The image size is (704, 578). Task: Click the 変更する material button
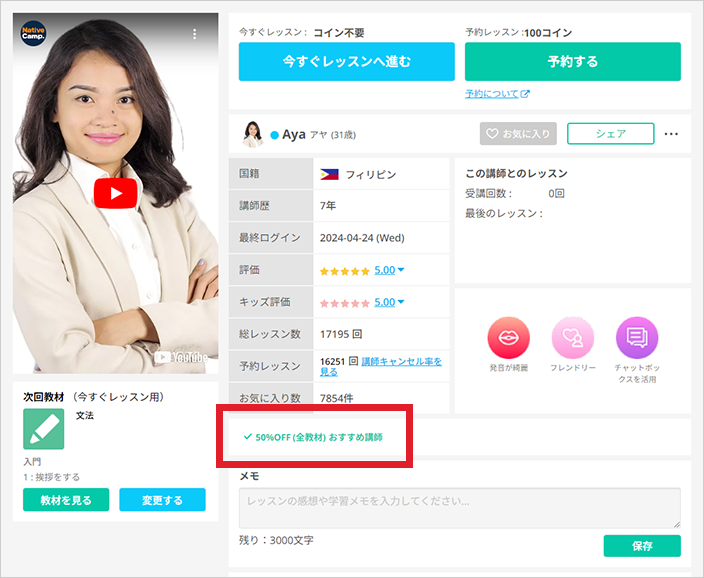[162, 500]
